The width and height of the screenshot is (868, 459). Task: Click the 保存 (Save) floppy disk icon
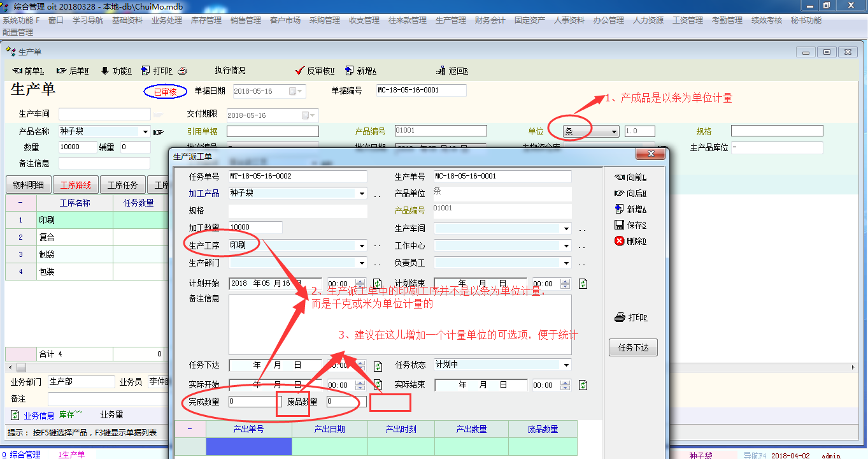click(619, 225)
